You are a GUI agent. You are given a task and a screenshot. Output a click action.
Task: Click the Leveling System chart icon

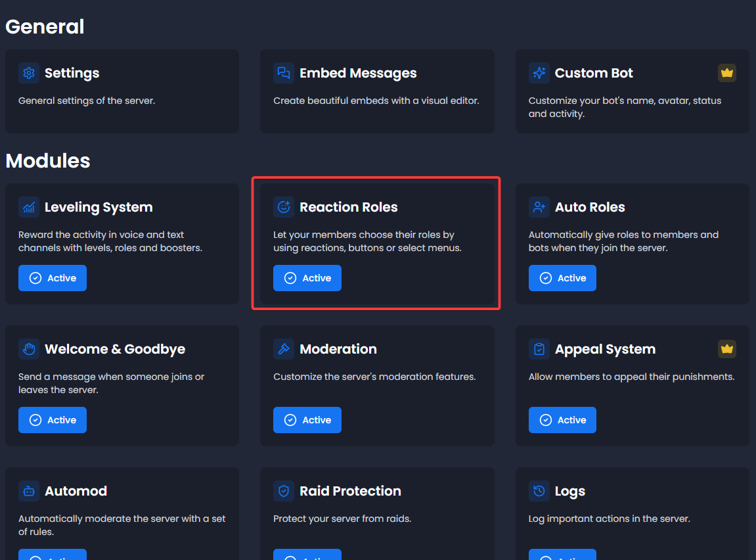coord(29,207)
